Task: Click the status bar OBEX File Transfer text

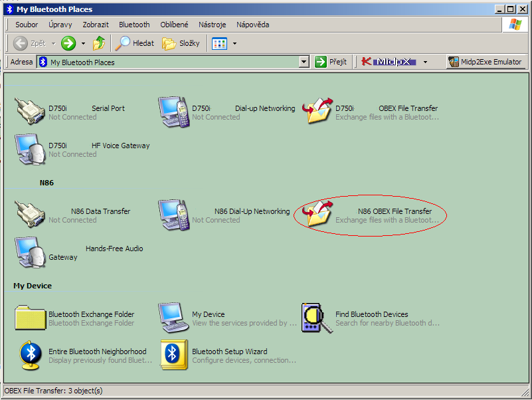Action: click(53, 391)
